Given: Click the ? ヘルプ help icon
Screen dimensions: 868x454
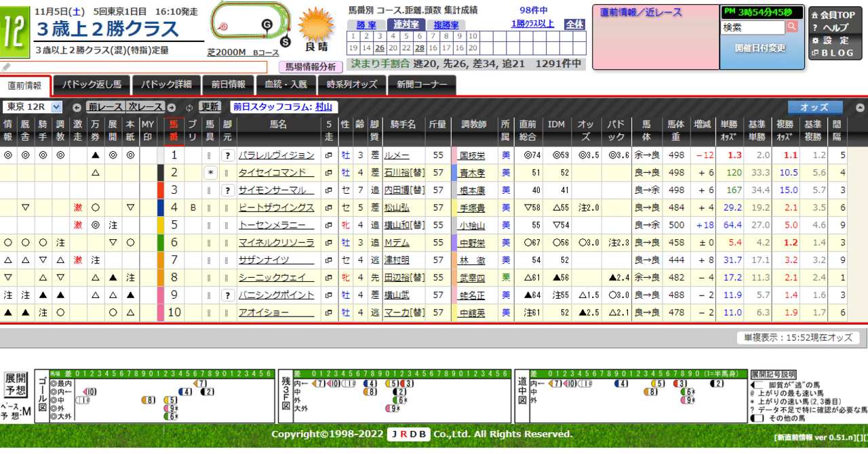Looking at the screenshot, I should click(815, 27).
